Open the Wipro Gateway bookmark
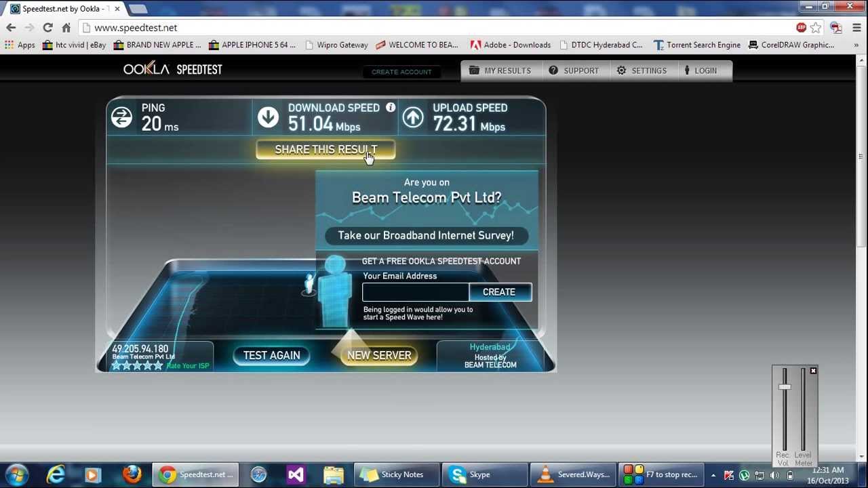 point(336,45)
